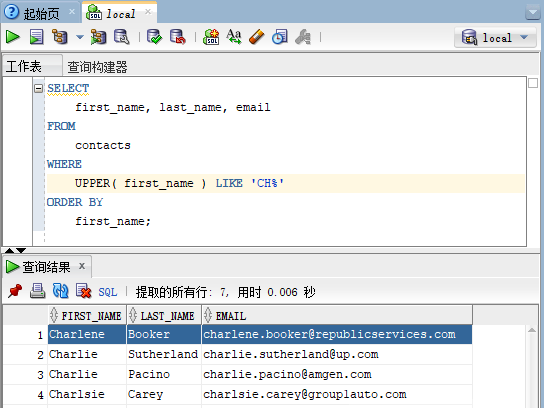Click the Commit transaction icon
The height and width of the screenshot is (408, 544).
click(154, 37)
